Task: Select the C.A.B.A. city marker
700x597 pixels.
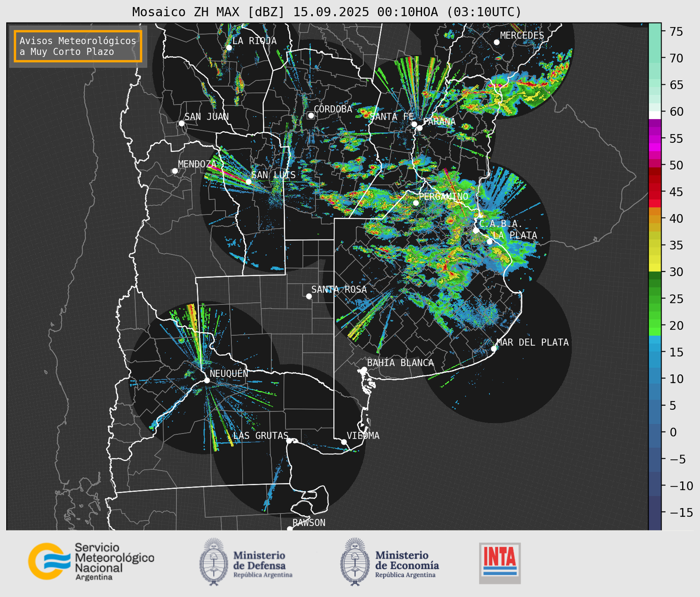Action: 476,230
